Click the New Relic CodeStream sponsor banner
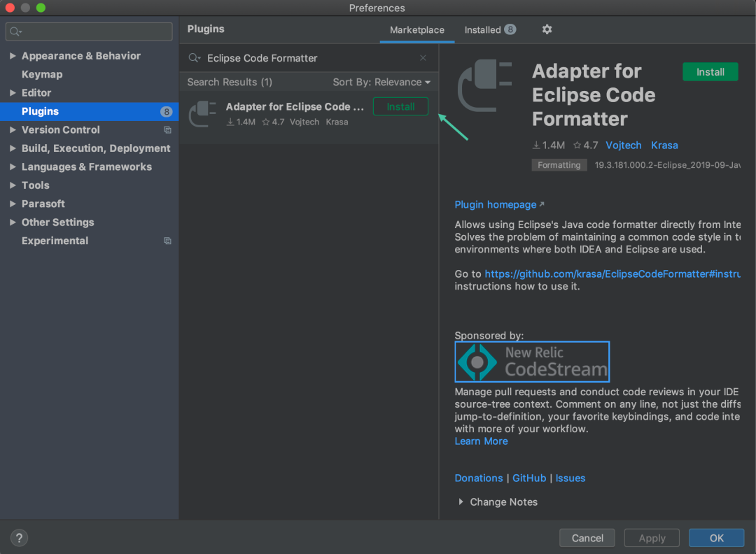Image resolution: width=756 pixels, height=554 pixels. 532,362
